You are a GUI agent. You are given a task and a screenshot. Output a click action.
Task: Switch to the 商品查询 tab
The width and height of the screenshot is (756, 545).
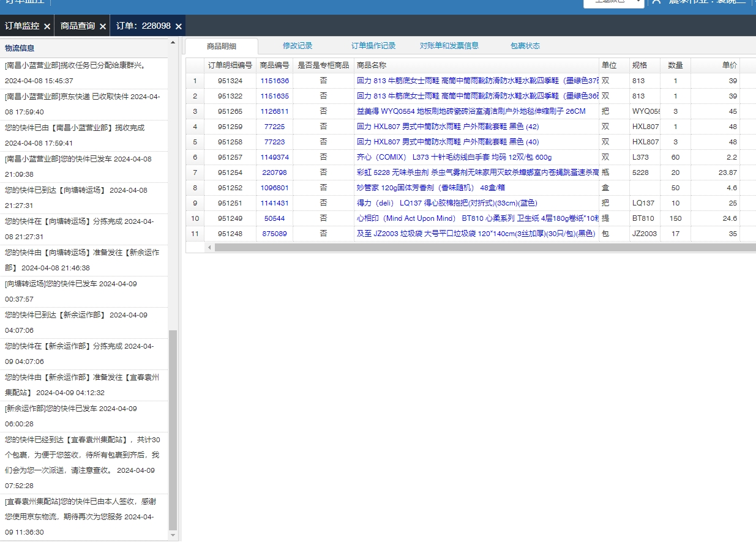point(78,26)
